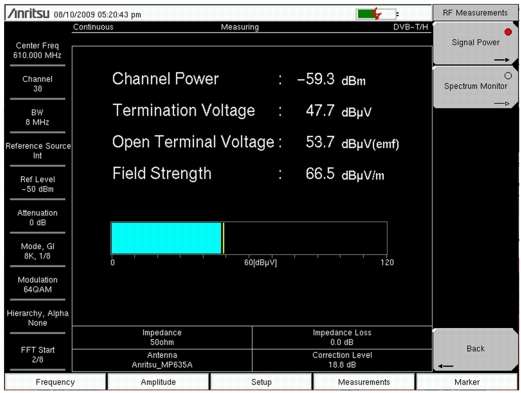Image resolution: width=521 pixels, height=393 pixels.
Task: Open the Measurements menu
Action: coord(364,381)
